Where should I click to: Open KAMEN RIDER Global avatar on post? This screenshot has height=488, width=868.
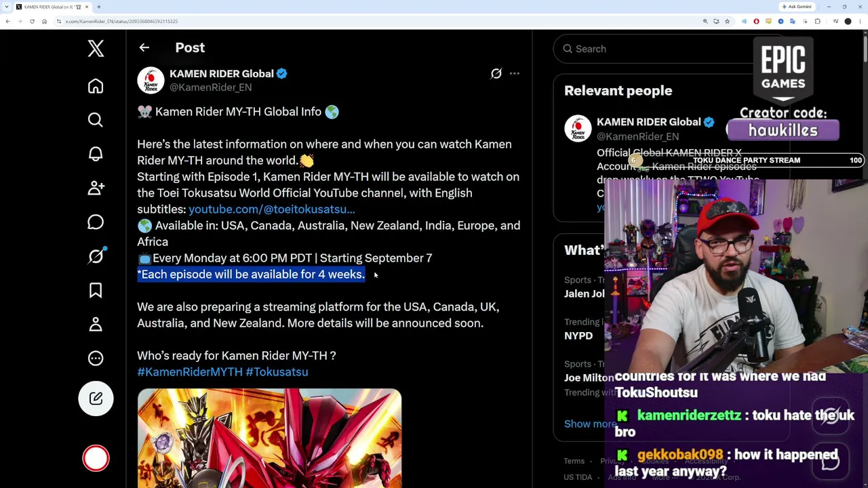click(x=151, y=80)
